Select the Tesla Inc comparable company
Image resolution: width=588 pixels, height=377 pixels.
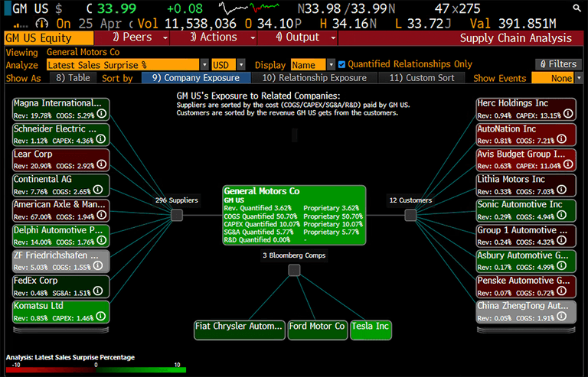pos(371,327)
